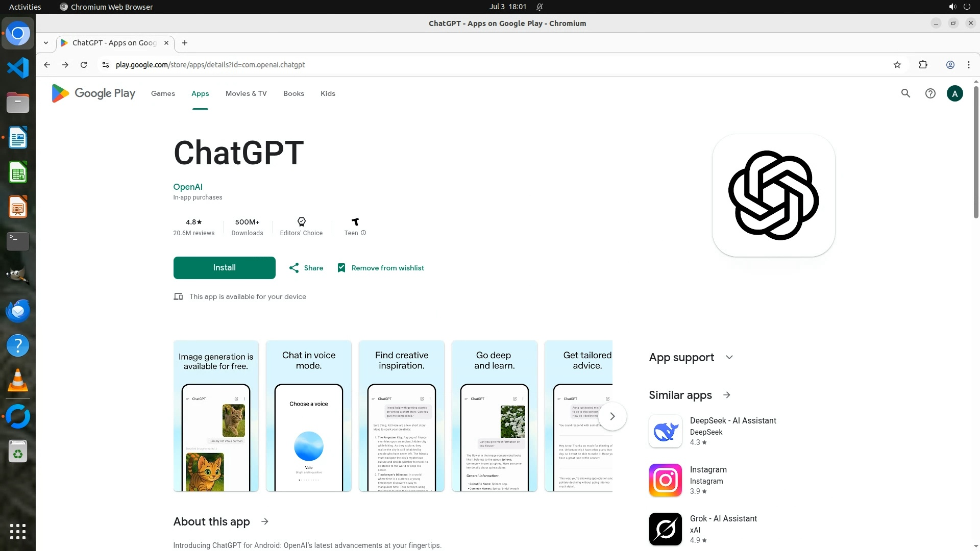Click the Teen rating info icon
This screenshot has height=551, width=980.
[x=363, y=233]
